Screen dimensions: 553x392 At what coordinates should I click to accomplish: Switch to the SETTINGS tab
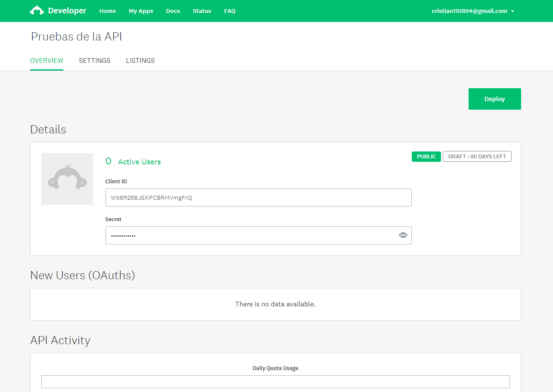point(94,60)
